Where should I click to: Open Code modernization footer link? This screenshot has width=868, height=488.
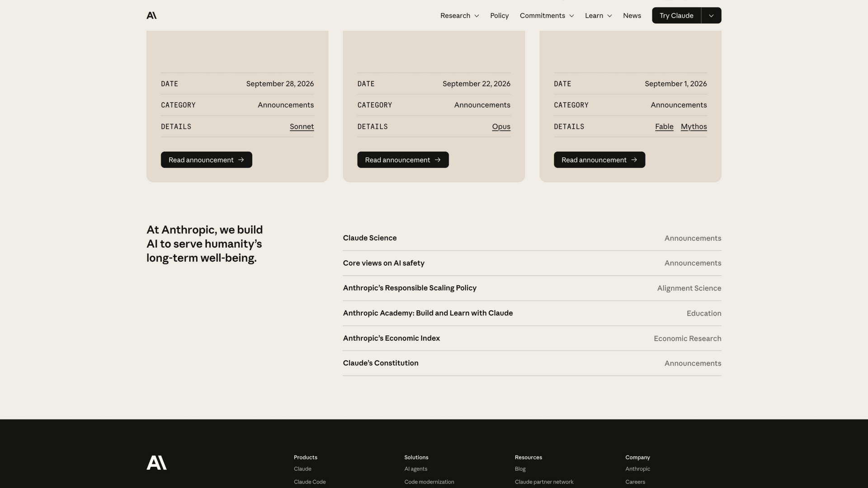(x=429, y=482)
